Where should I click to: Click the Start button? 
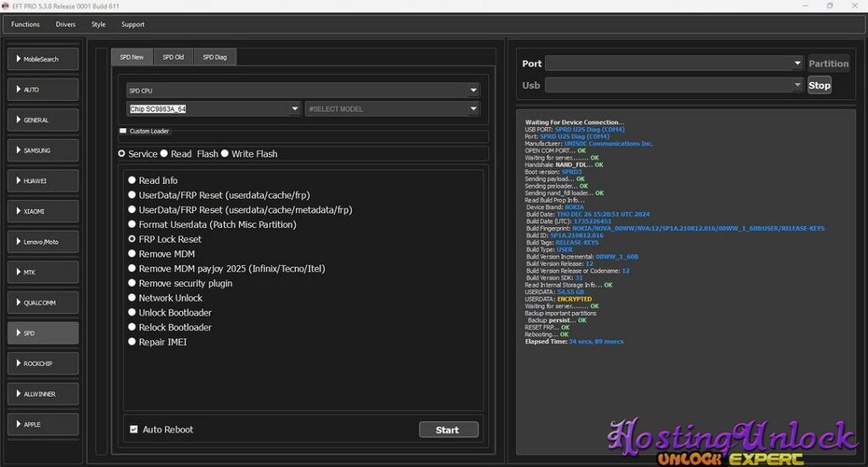tap(448, 430)
